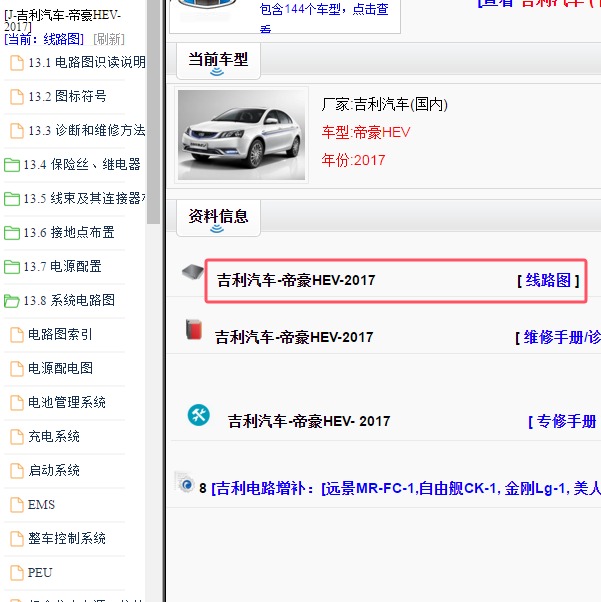The height and width of the screenshot is (602, 601).
Task: Expand folder icon for 13.4 保险丝、继电器
Action: (x=12, y=165)
